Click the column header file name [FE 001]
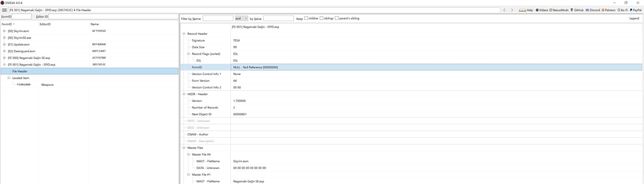The width and height of the screenshot is (644, 184). coord(255,27)
